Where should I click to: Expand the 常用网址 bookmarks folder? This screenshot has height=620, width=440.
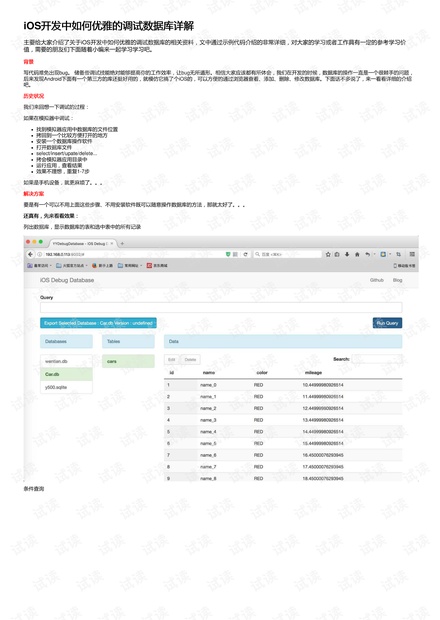pos(130,265)
